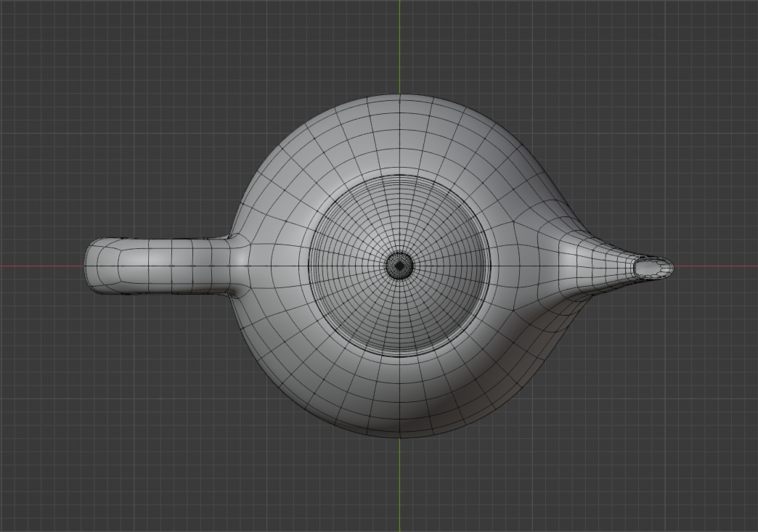Click the green Y axis line above the teapot
The height and width of the screenshot is (532, 758).
click(x=399, y=44)
